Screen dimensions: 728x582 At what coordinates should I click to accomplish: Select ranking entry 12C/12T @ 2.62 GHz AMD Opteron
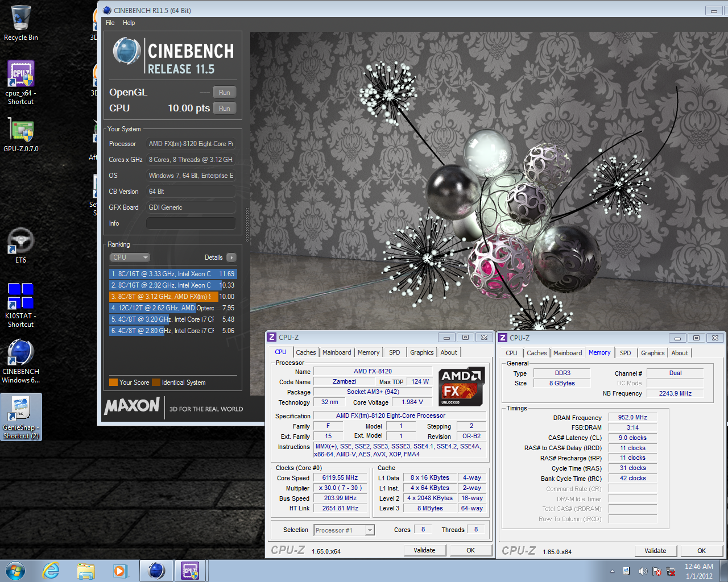coord(172,308)
